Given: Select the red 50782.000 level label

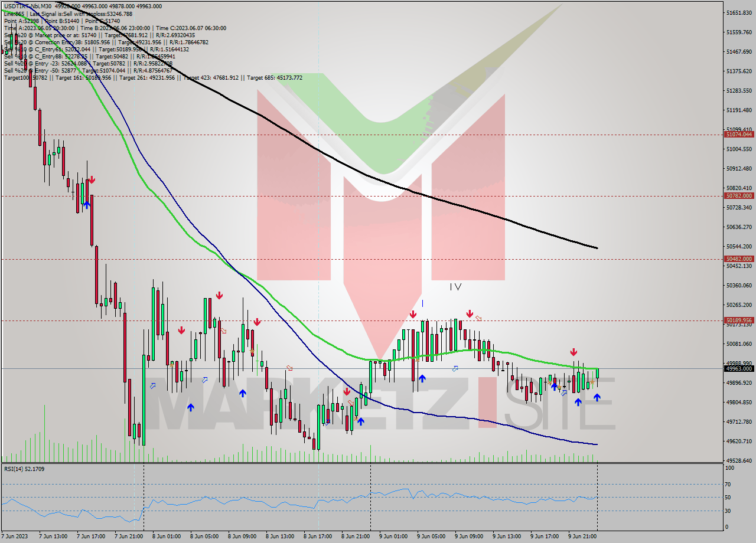Looking at the screenshot, I should 738,195.
